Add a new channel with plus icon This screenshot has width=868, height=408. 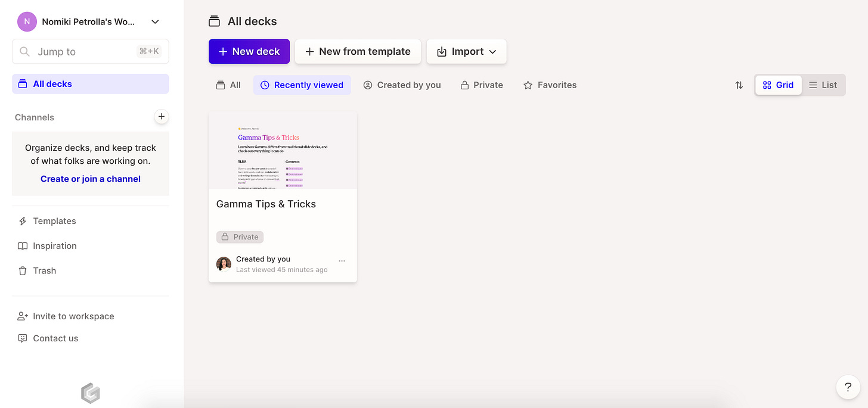tap(162, 117)
